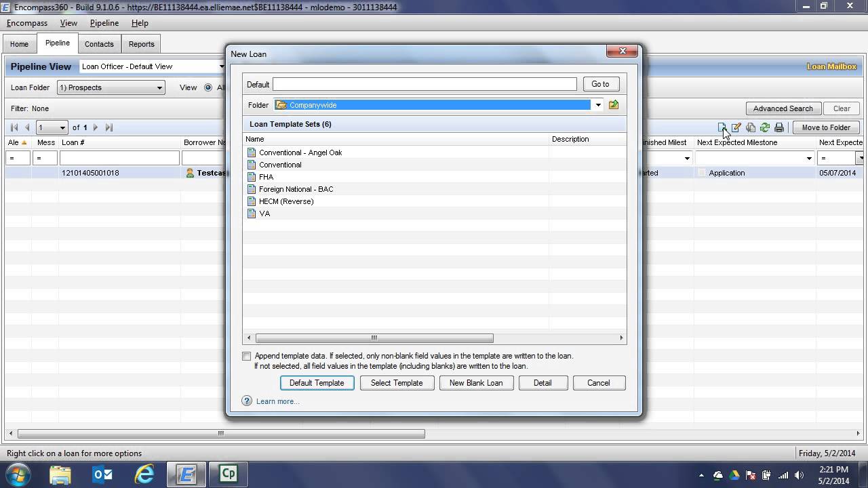This screenshot has height=488, width=868.
Task: Go to previous pipeline page arrow
Action: 27,127
